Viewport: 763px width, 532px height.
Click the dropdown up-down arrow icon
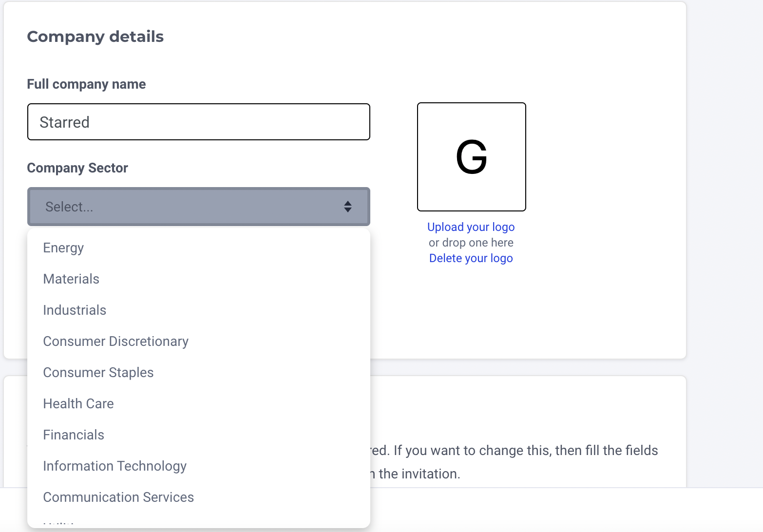[x=347, y=207]
